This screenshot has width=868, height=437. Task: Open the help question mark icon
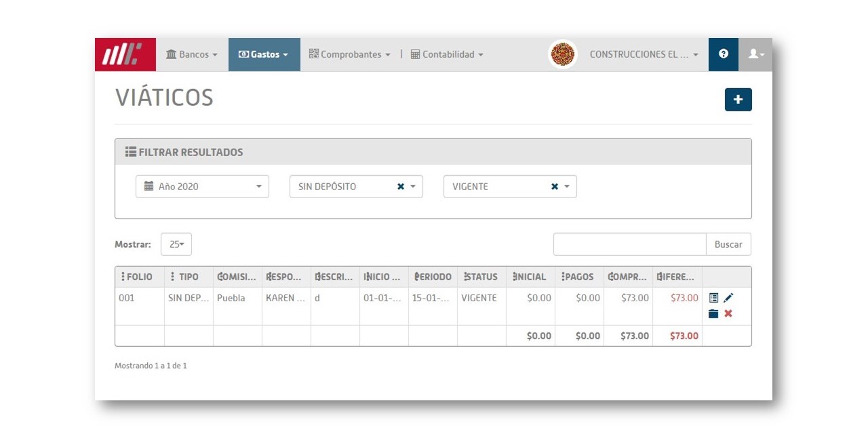tap(724, 54)
